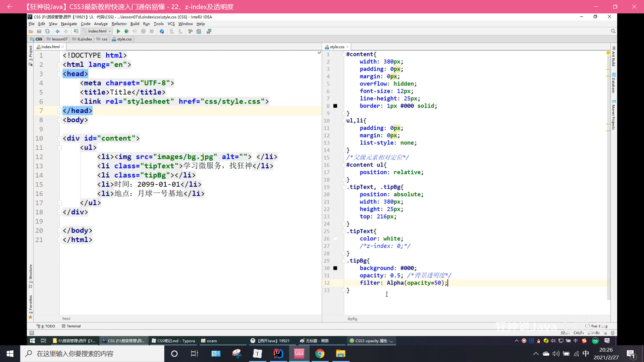Click the Back navigation arrow
The image size is (644, 362).
click(57, 31)
